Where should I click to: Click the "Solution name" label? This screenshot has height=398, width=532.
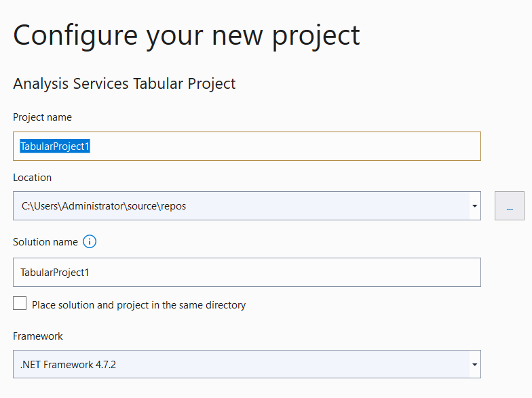click(x=45, y=242)
